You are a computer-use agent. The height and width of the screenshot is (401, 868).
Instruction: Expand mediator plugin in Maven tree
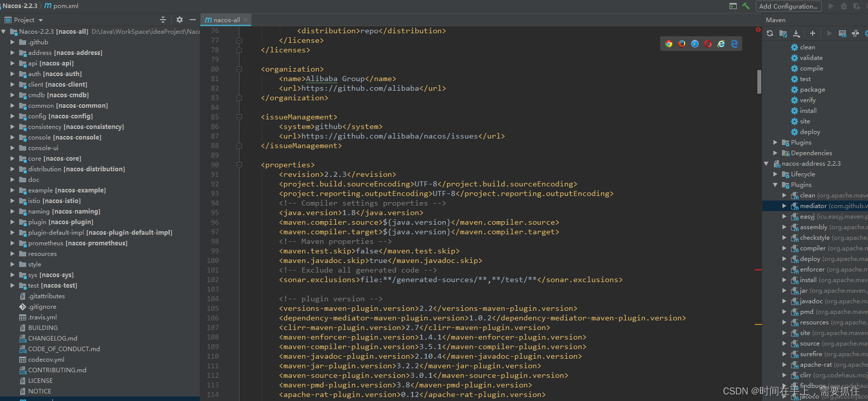tap(784, 206)
